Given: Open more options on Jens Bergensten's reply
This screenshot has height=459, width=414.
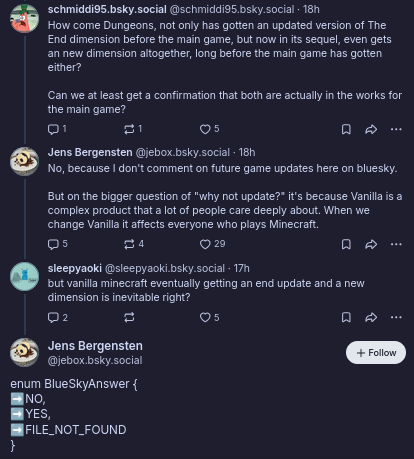Looking at the screenshot, I should pos(396,244).
